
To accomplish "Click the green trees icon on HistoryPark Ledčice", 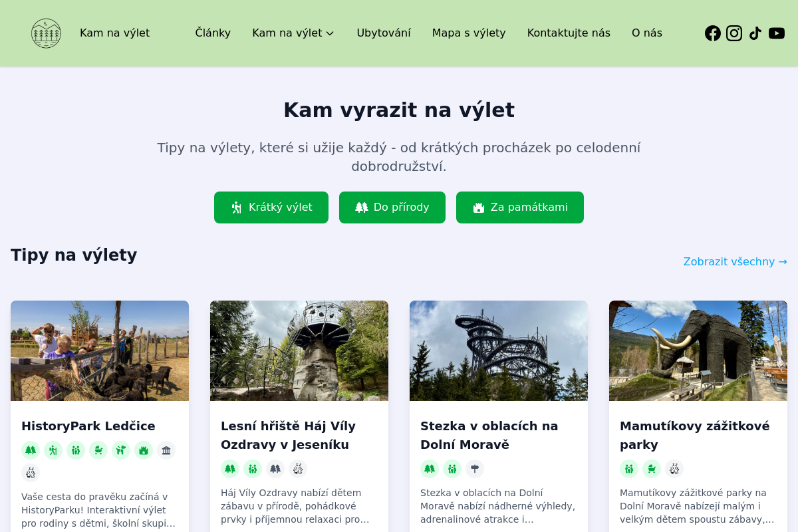I will click(x=31, y=450).
